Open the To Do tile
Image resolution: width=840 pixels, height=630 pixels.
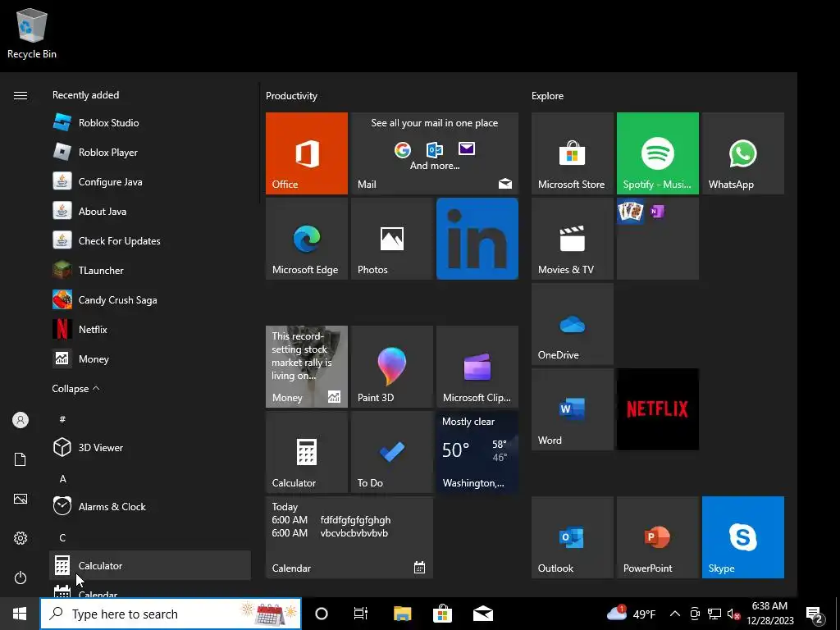[391, 452]
